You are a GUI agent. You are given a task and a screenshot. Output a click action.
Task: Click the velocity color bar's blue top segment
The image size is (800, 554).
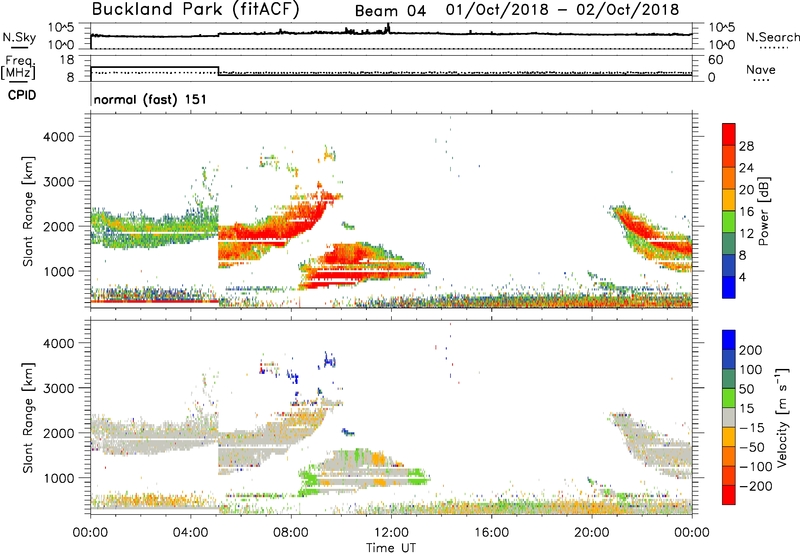(x=729, y=340)
